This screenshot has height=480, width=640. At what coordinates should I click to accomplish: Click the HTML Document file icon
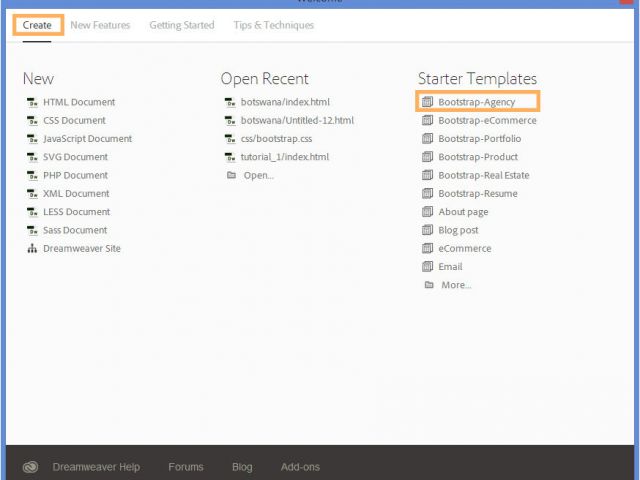pos(32,102)
